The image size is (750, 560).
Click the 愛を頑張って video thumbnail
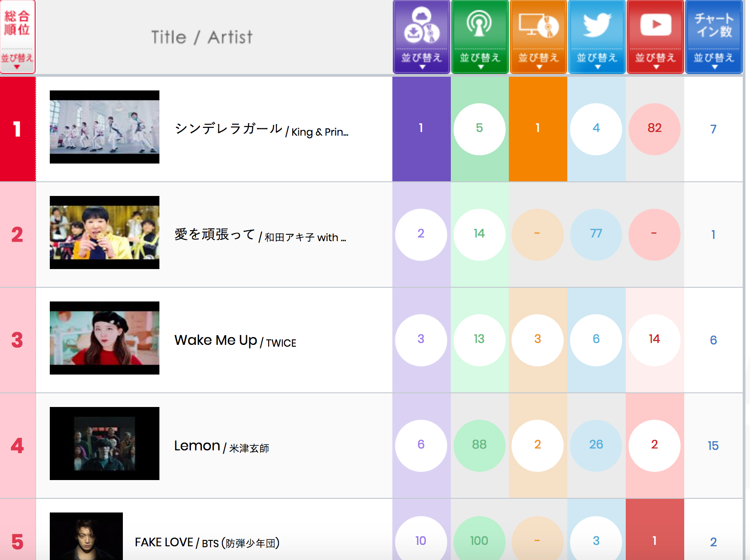[105, 232]
